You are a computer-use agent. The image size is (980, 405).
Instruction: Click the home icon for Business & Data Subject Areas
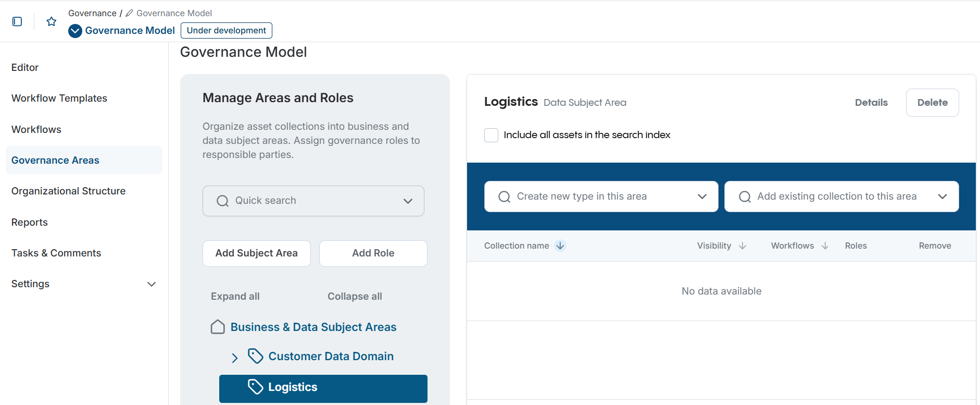click(218, 327)
